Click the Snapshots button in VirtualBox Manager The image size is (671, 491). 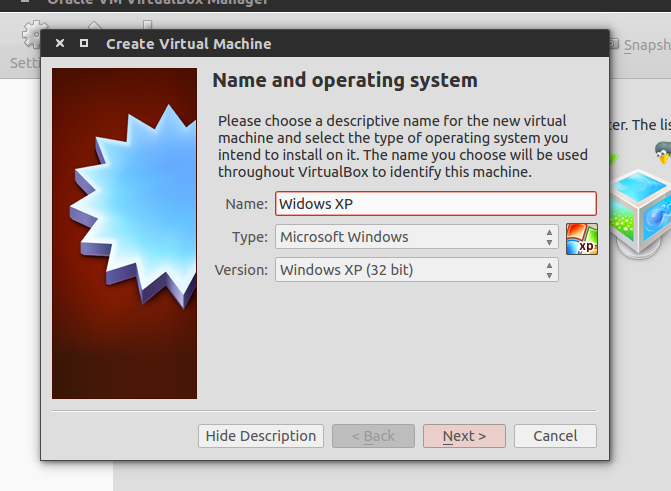pyautogui.click(x=640, y=45)
